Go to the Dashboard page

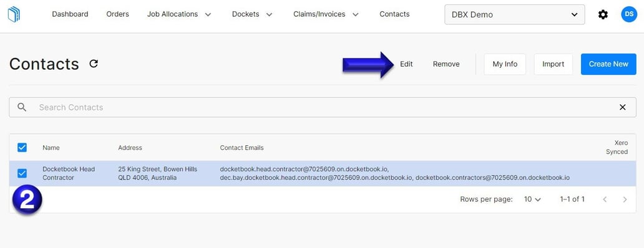70,14
